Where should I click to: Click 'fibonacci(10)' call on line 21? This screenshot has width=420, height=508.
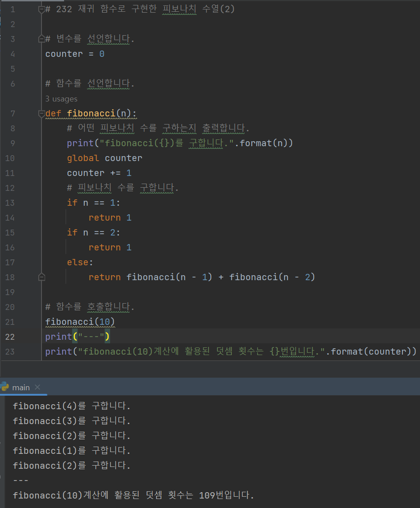pyautogui.click(x=80, y=322)
